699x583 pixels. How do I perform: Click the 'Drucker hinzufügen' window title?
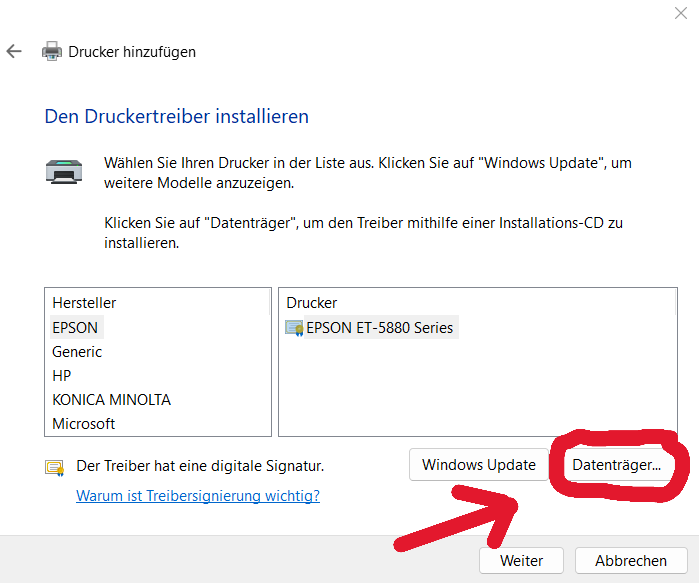click(132, 51)
